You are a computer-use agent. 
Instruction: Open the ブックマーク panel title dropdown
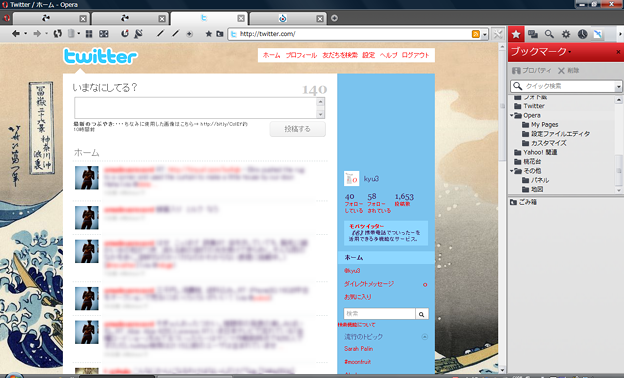click(570, 52)
